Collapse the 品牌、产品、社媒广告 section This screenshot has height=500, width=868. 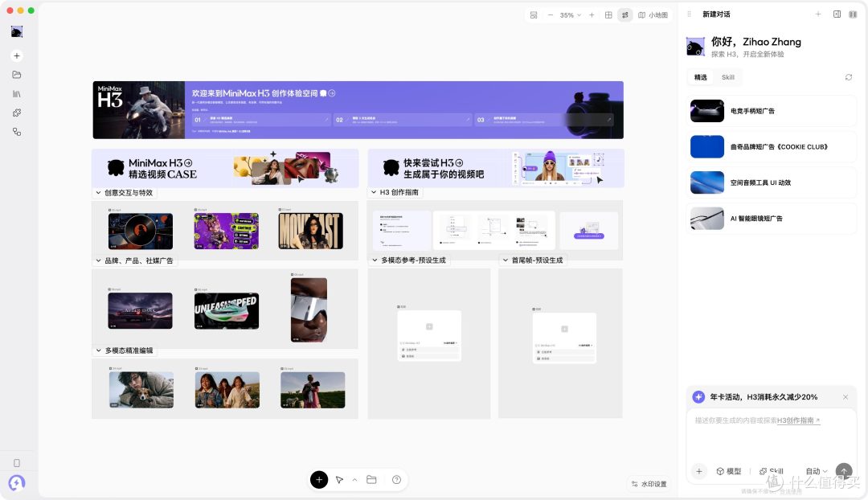coord(99,260)
